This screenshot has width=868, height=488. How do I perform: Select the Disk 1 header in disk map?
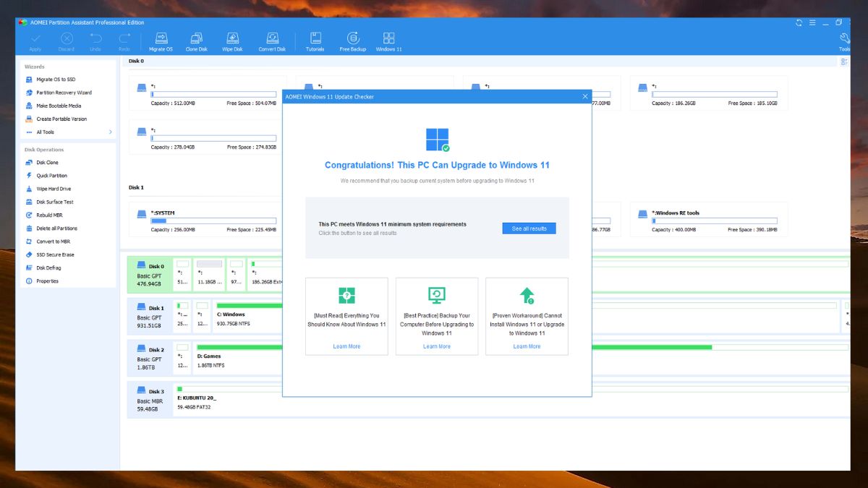pos(150,317)
